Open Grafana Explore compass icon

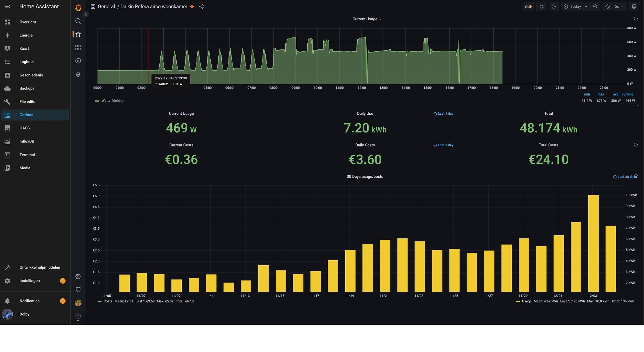point(78,61)
